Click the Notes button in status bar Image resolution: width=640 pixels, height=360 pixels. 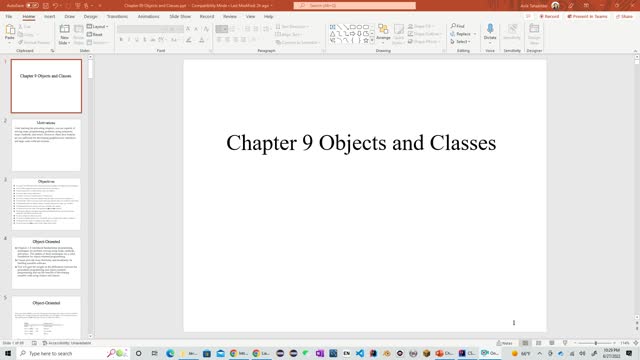pyautogui.click(x=504, y=343)
